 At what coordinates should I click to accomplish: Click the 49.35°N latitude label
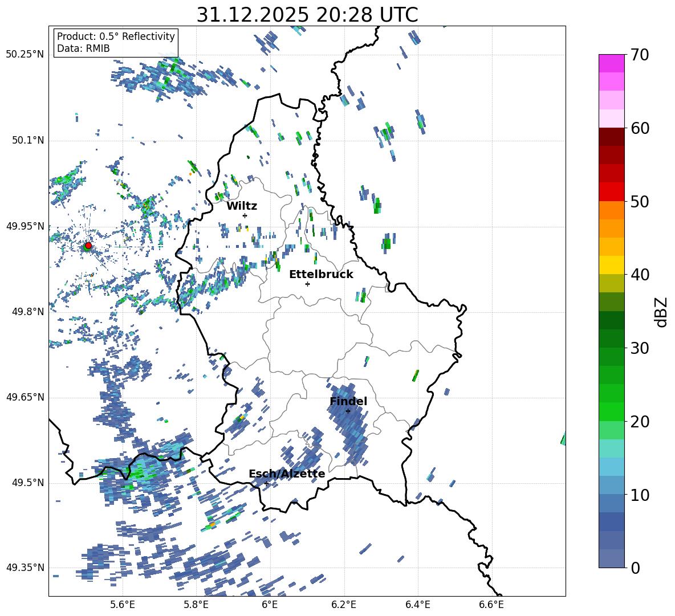tap(25, 568)
